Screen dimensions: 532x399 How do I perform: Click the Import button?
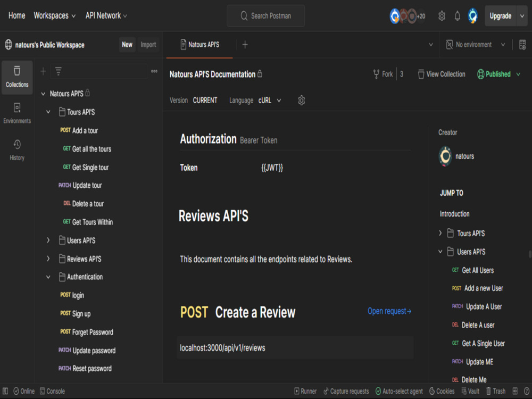pos(148,45)
